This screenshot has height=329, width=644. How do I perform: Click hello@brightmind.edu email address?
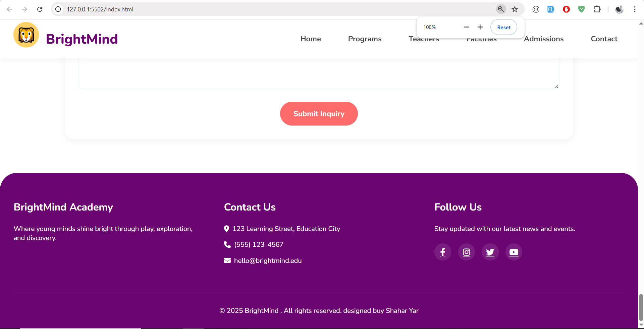click(x=268, y=261)
